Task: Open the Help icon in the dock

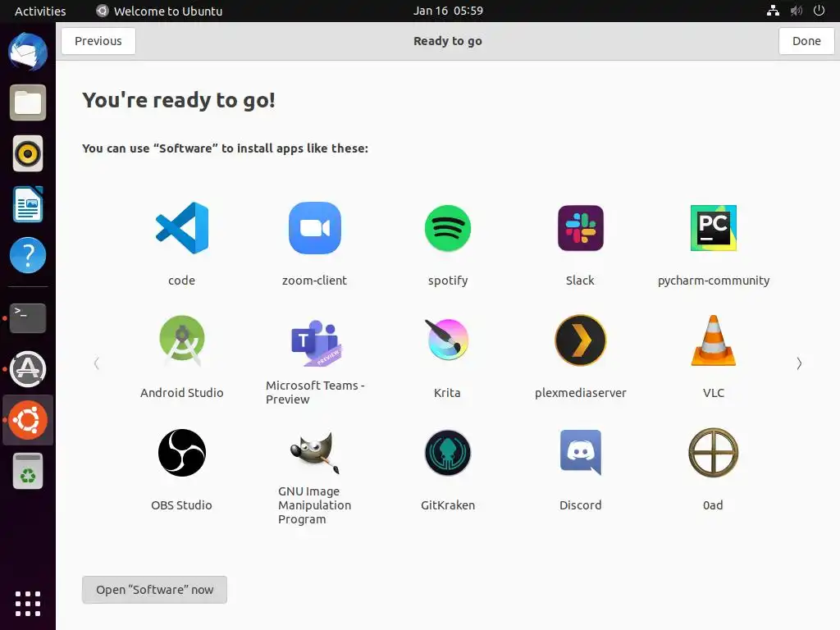Action: coord(28,256)
